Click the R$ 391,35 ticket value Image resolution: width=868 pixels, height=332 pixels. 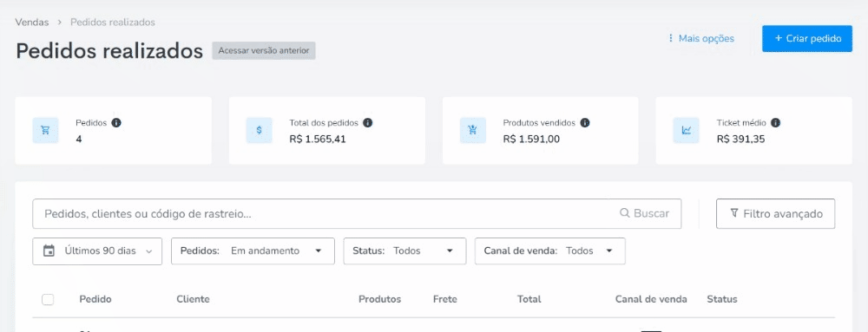point(740,140)
